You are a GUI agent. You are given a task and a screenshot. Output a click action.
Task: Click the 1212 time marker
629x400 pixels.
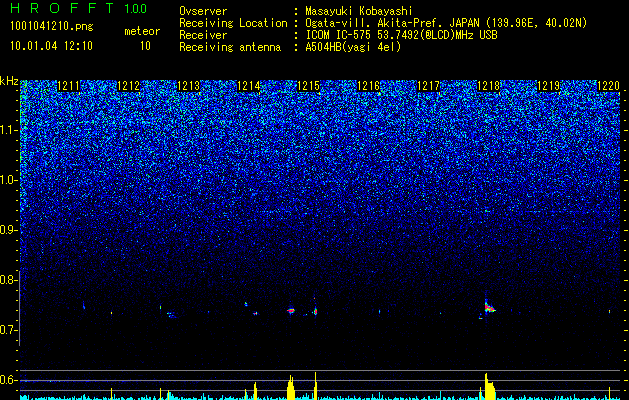click(128, 86)
